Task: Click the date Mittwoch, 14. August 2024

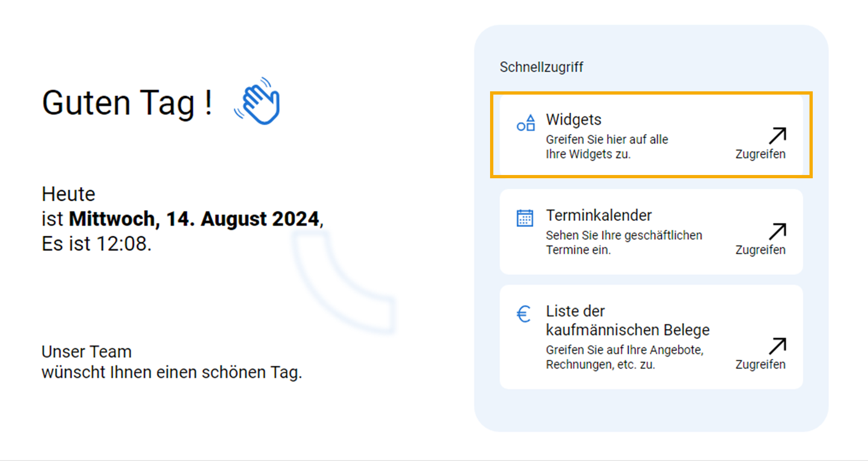Action: [195, 219]
